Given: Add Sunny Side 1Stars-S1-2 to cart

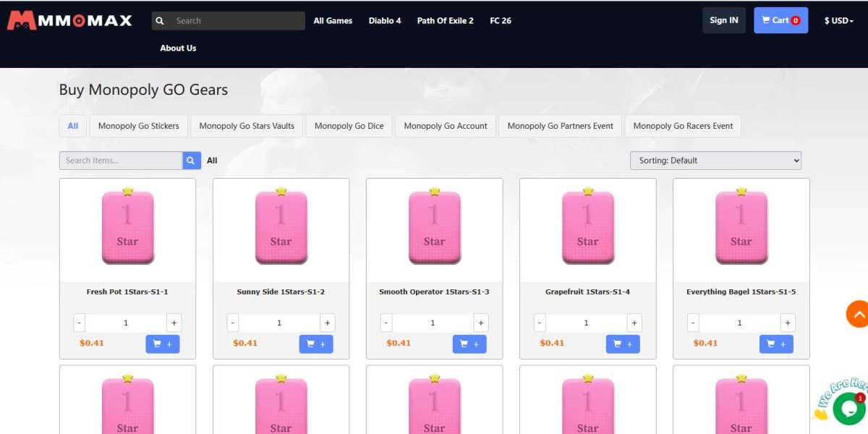Looking at the screenshot, I should (x=316, y=344).
